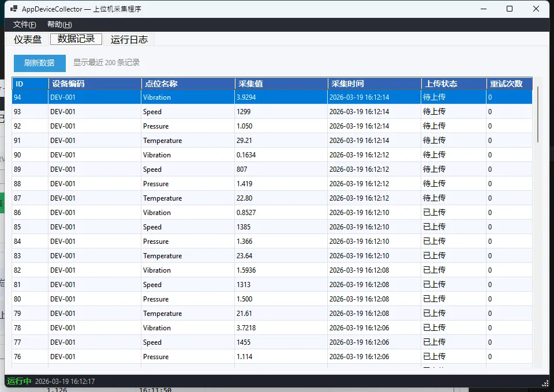Sort table by 采集值 column header
Image resolution: width=554 pixels, height=392 pixels.
[x=281, y=84]
